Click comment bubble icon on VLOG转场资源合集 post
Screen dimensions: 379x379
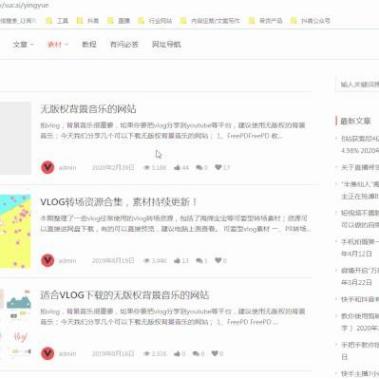199,260
